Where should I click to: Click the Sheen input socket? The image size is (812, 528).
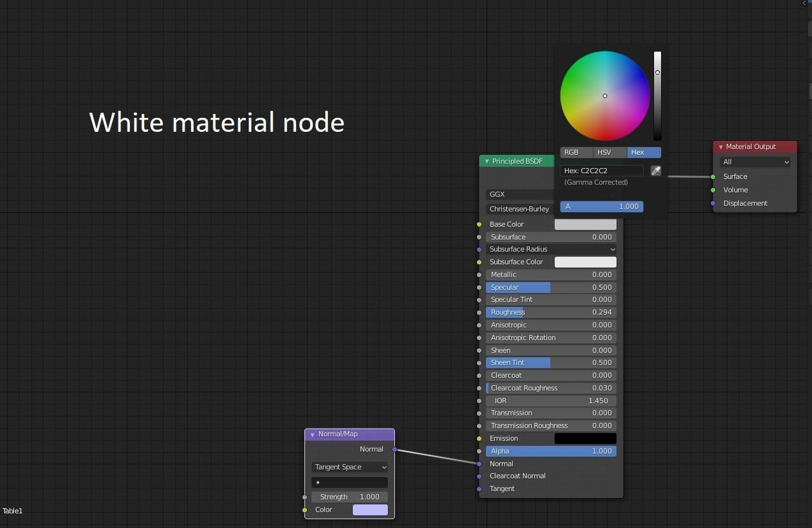[479, 350]
